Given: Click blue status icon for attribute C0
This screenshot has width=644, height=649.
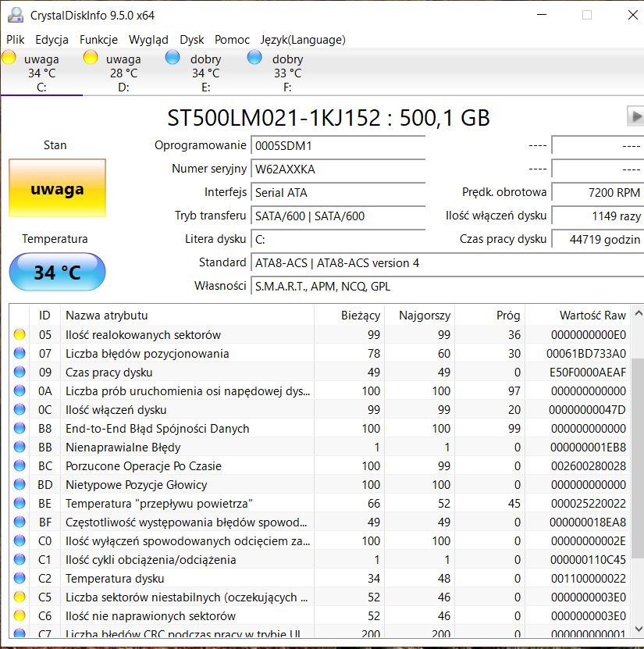Looking at the screenshot, I should point(20,540).
